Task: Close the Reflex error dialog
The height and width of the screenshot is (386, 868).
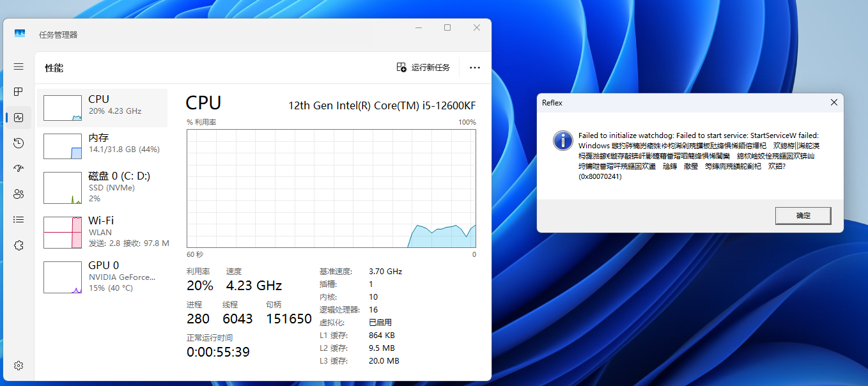Action: click(x=833, y=102)
